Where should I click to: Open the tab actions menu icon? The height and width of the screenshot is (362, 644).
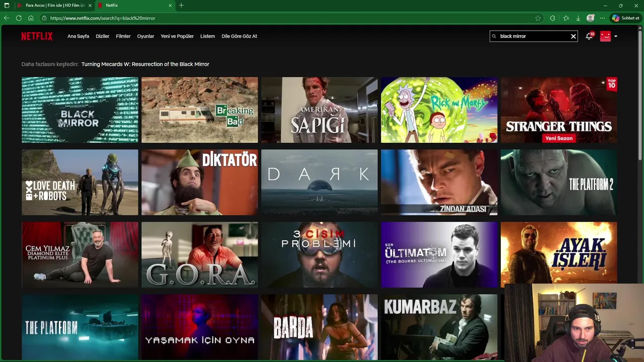(x=7, y=6)
